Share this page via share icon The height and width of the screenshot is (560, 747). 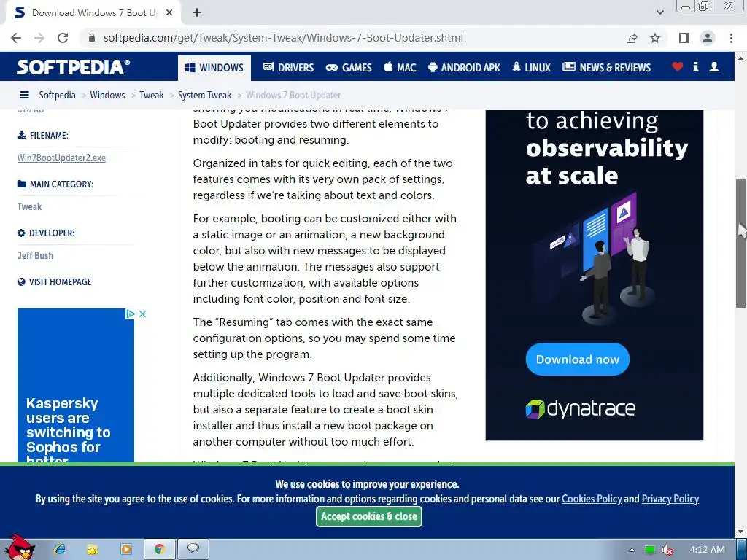pos(632,38)
